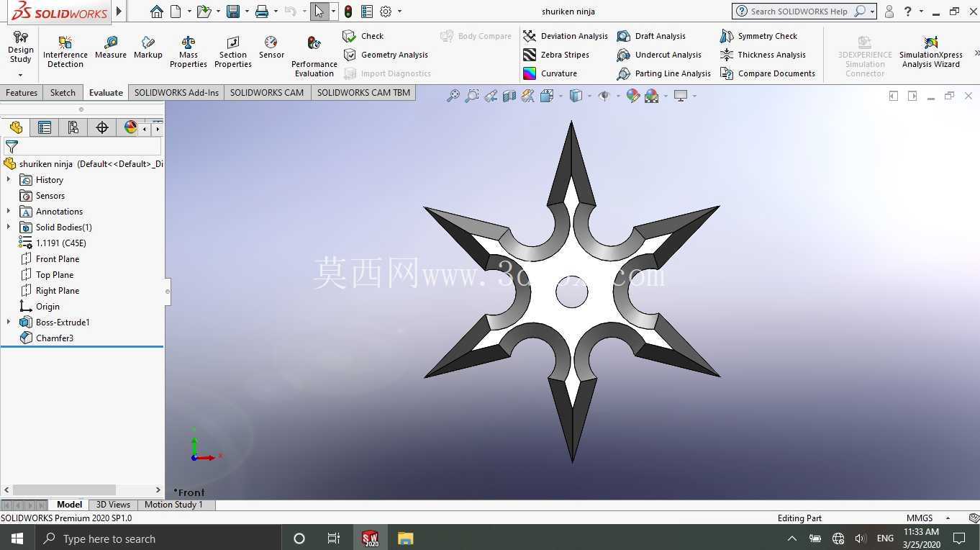This screenshot has height=550, width=980.
Task: Toggle the Select cursor tool
Action: (319, 12)
